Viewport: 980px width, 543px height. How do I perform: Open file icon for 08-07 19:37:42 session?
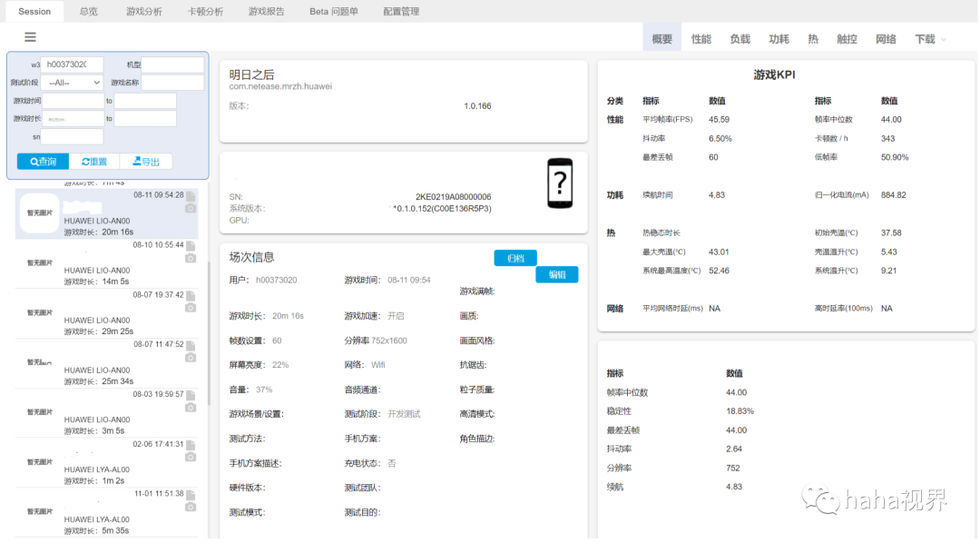pos(191,295)
